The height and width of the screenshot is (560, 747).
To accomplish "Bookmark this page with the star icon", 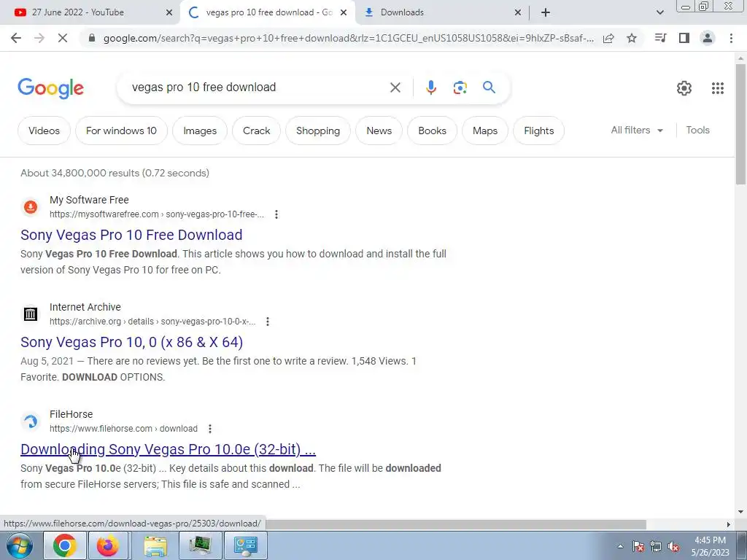I will pos(632,38).
